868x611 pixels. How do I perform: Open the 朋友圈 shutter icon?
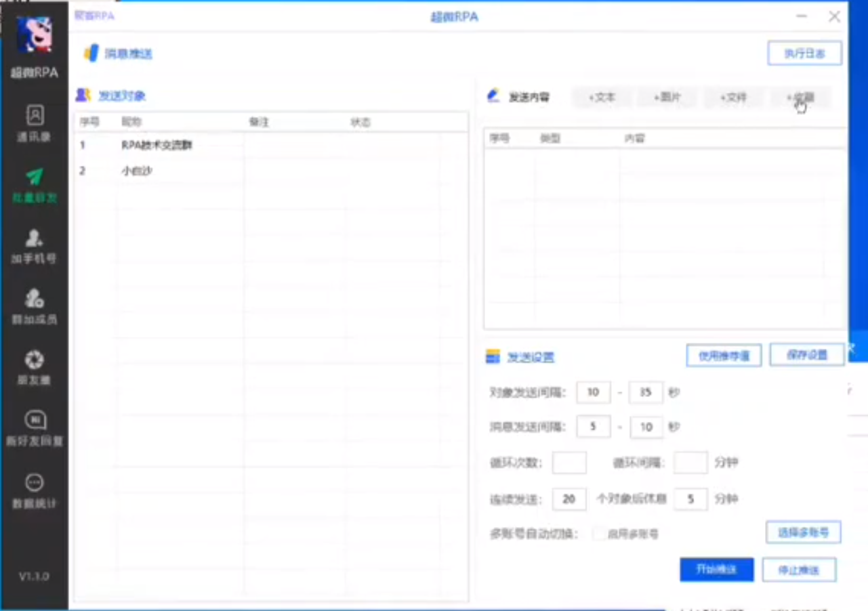pyautogui.click(x=35, y=359)
